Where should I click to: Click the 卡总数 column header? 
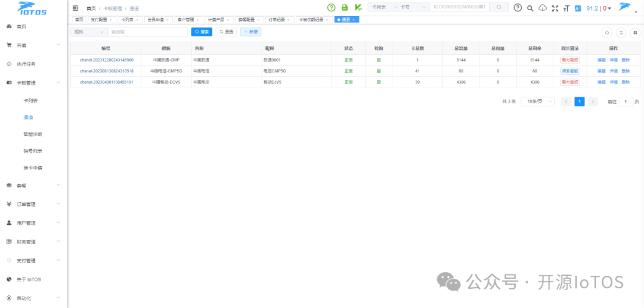click(x=417, y=48)
